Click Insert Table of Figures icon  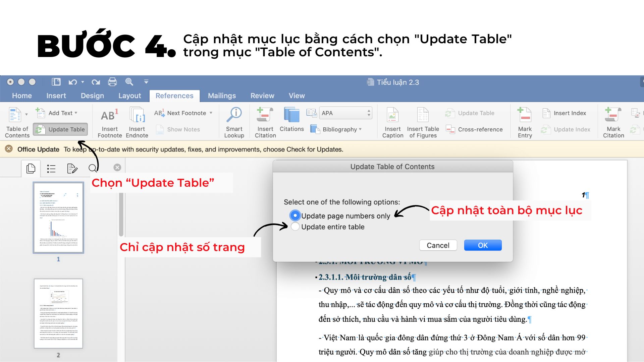pos(423,115)
